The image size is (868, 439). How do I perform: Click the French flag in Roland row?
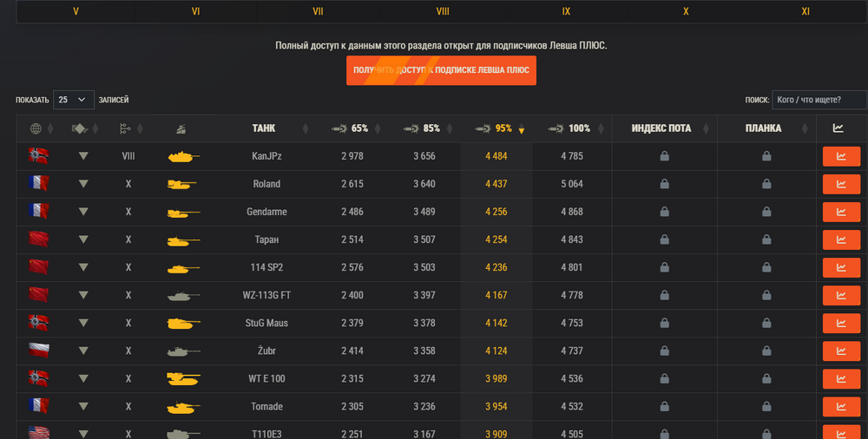click(x=39, y=183)
